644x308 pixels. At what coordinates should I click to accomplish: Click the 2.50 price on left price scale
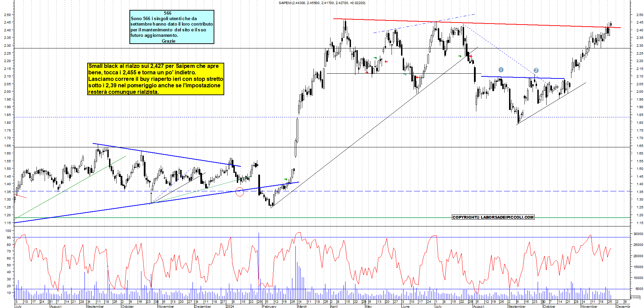coord(7,15)
